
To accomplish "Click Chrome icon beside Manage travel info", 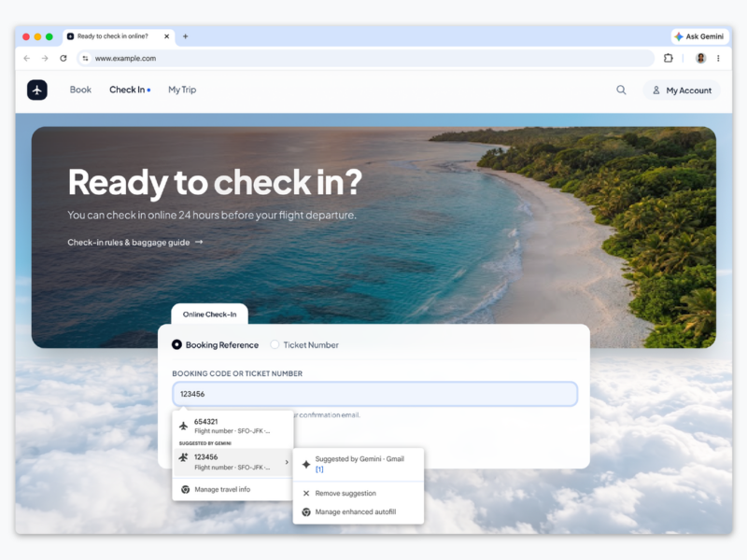I will pos(185,489).
